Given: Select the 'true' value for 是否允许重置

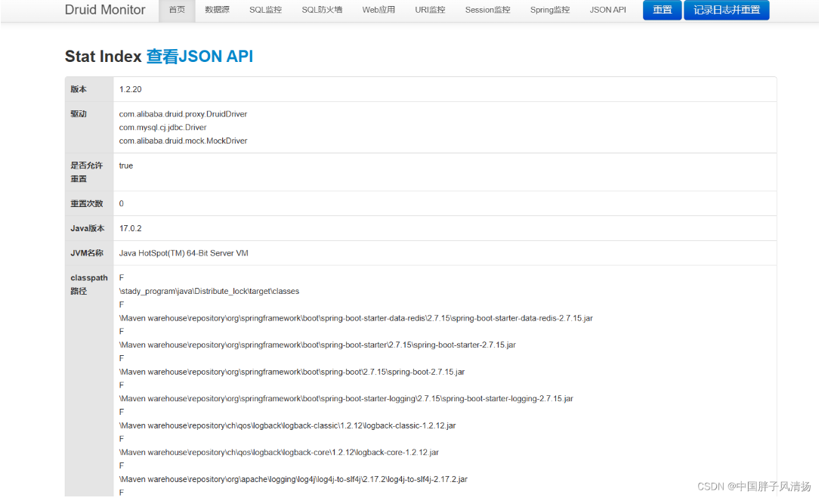Looking at the screenshot, I should pos(125,165).
